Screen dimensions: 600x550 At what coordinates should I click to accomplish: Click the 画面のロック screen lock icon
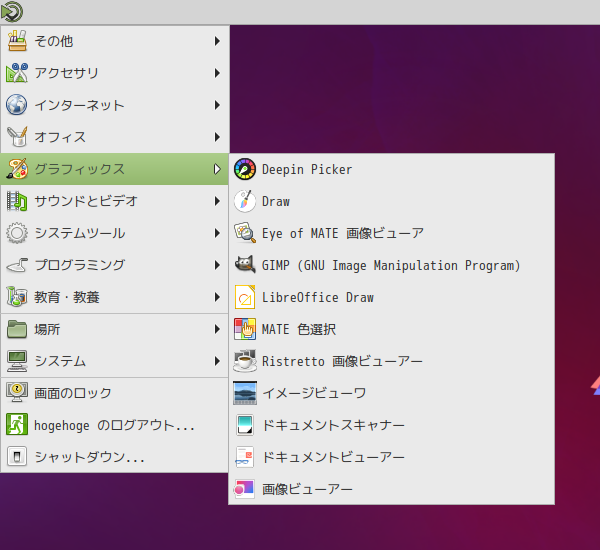17,393
